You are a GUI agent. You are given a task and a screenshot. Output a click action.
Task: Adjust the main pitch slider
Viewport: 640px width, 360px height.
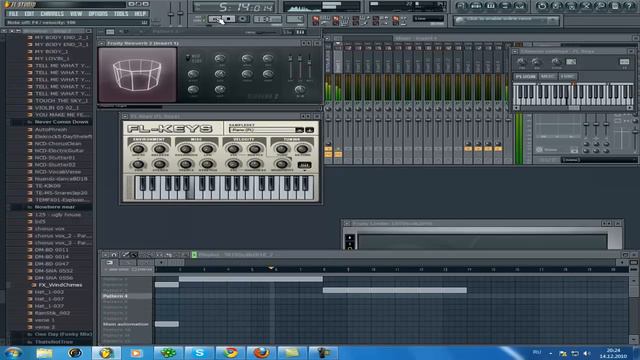tap(180, 14)
